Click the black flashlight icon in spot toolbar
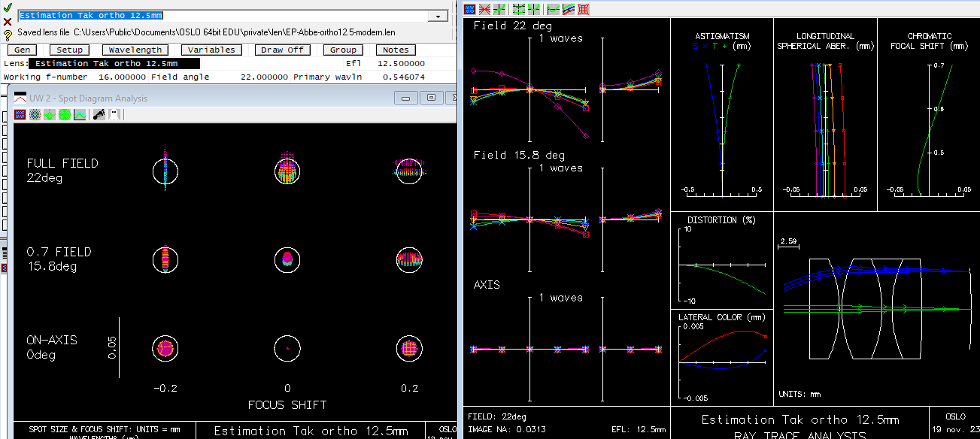 (98, 115)
